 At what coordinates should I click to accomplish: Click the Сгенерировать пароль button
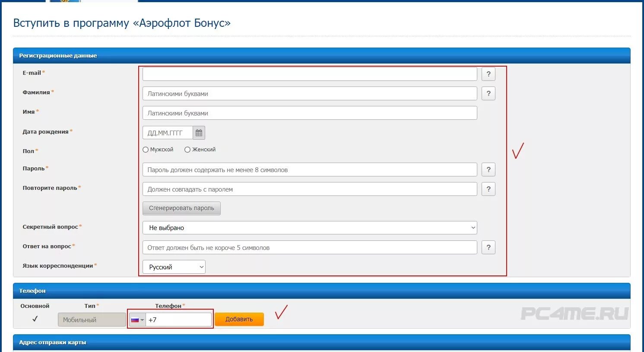(181, 208)
